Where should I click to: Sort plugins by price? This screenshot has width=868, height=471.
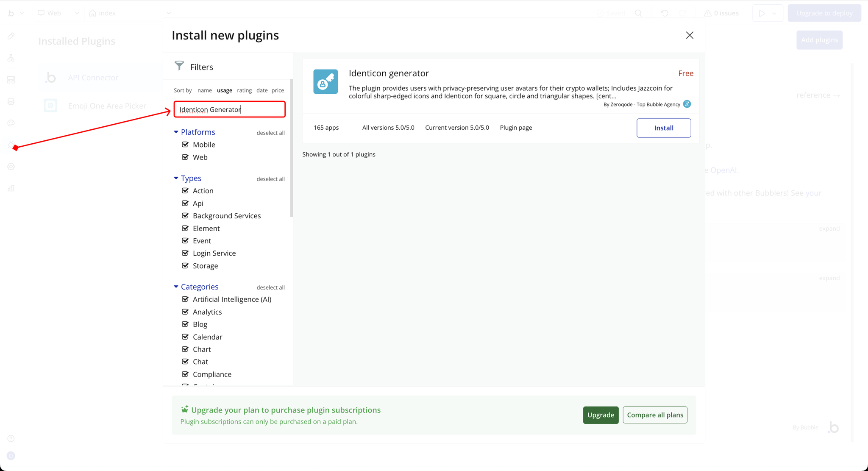(x=278, y=90)
